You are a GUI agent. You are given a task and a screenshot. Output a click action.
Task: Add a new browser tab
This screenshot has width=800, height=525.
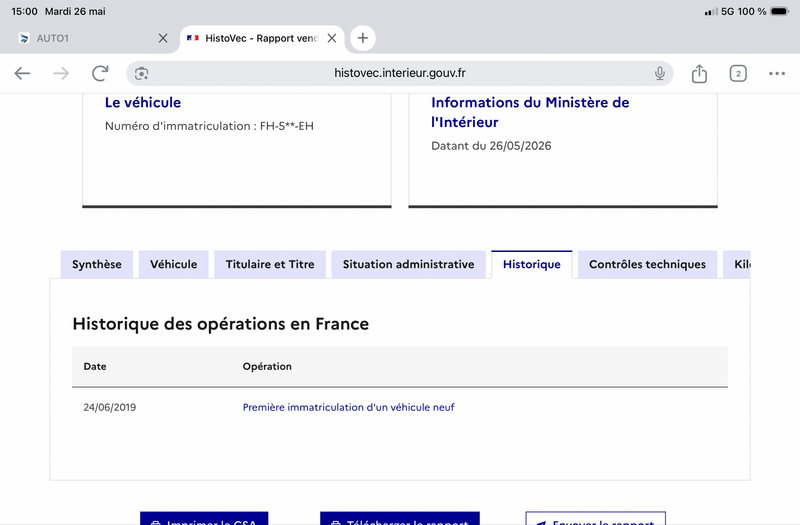[x=362, y=38]
